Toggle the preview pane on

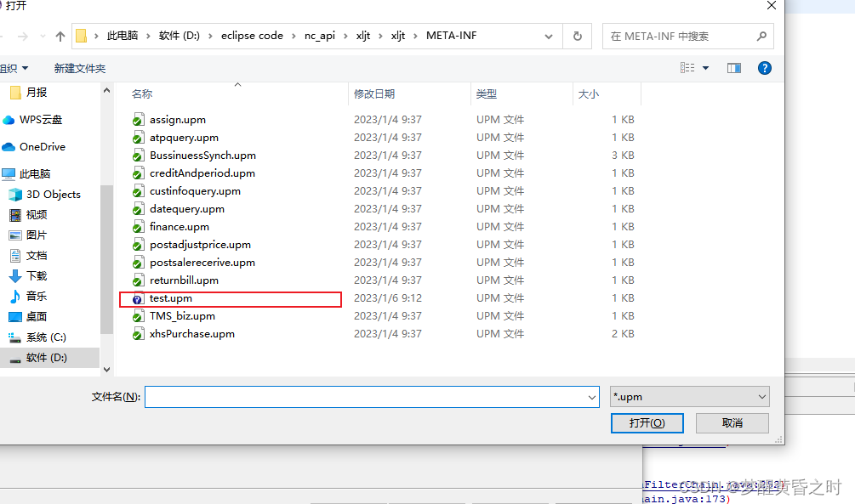733,68
